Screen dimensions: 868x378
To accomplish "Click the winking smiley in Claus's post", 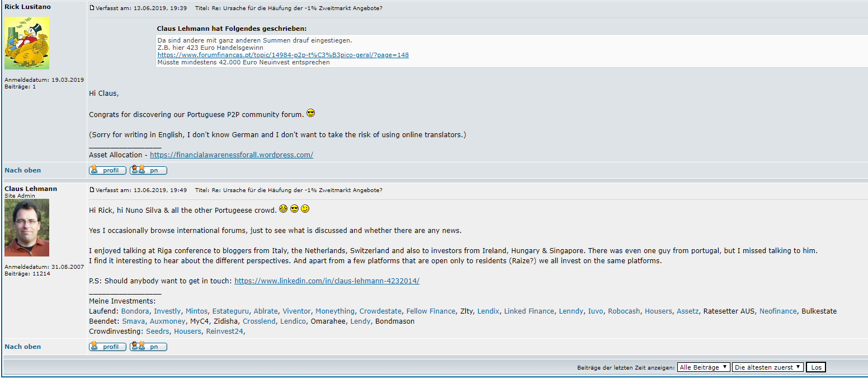I will click(305, 209).
